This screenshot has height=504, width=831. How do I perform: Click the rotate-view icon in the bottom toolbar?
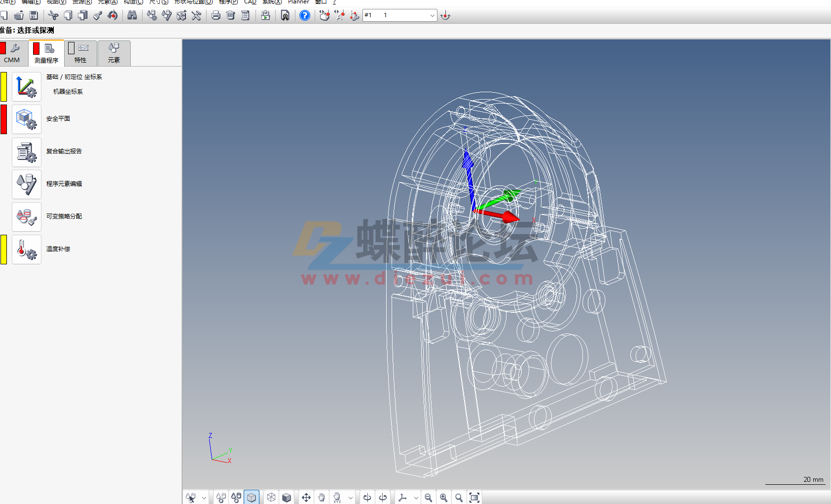tap(367, 497)
